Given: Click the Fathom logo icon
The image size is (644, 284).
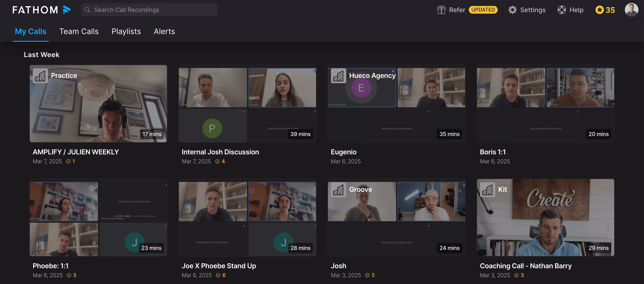Looking at the screenshot, I should point(66,10).
